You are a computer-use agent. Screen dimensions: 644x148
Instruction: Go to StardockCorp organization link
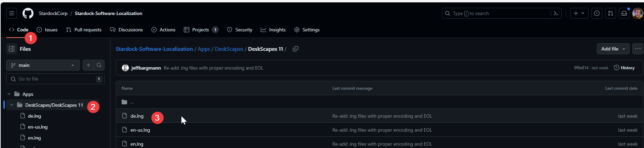pos(53,13)
